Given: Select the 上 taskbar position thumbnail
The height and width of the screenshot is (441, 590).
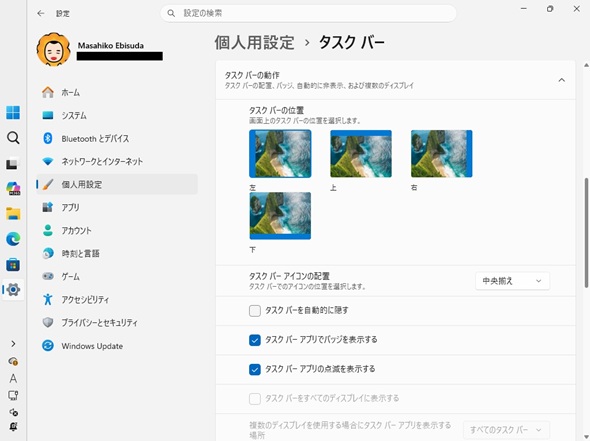Looking at the screenshot, I should (x=361, y=154).
